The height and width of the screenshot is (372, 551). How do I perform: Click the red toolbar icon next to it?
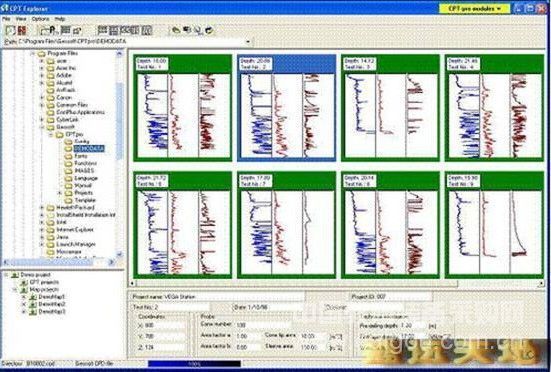(x=22, y=30)
